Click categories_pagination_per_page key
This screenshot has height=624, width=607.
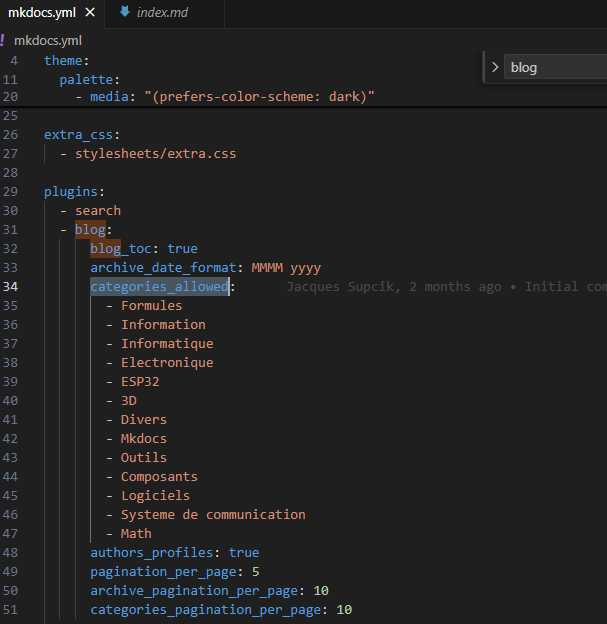(205, 610)
